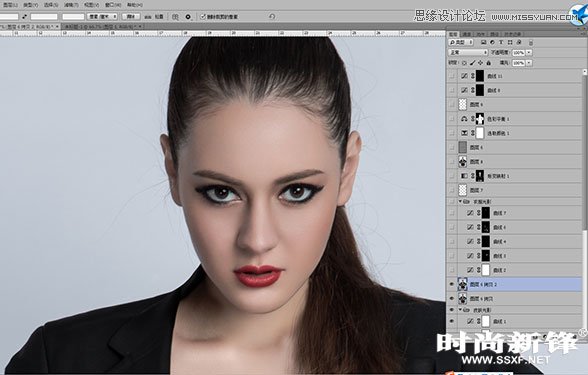The image size is (588, 375).
Task: Lock layer position icon
Action: coord(480,63)
